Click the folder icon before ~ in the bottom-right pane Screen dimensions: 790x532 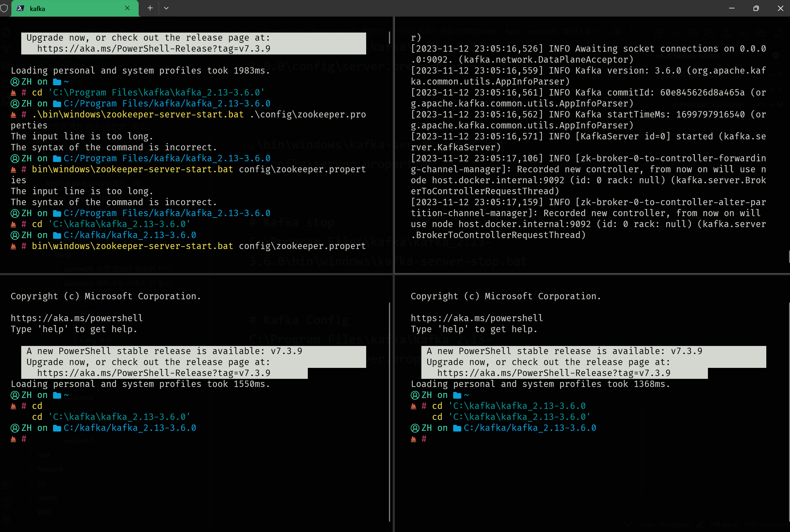pos(457,395)
